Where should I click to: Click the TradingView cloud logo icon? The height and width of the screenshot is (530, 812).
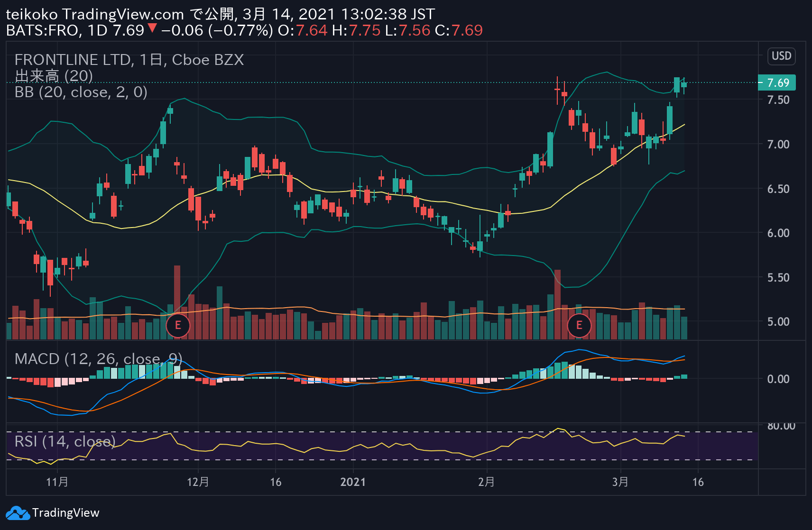pos(18,513)
